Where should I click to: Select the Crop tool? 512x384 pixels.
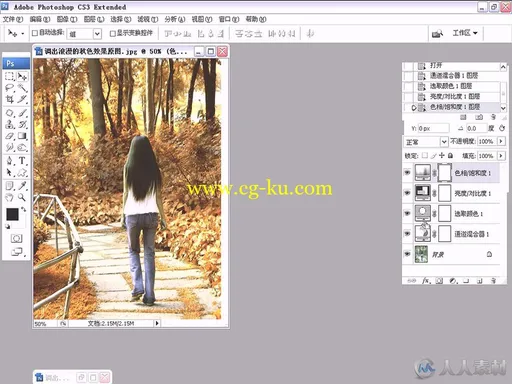click(10, 99)
